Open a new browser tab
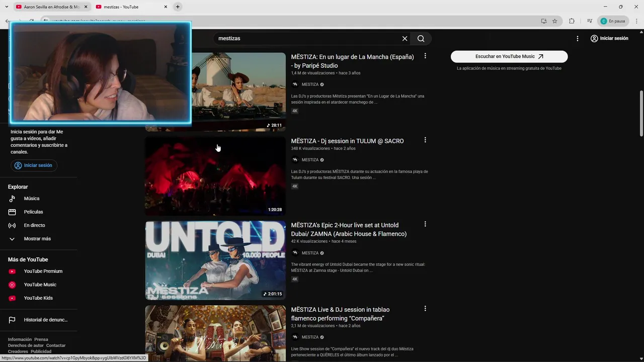The width and height of the screenshot is (644, 362). (x=178, y=7)
